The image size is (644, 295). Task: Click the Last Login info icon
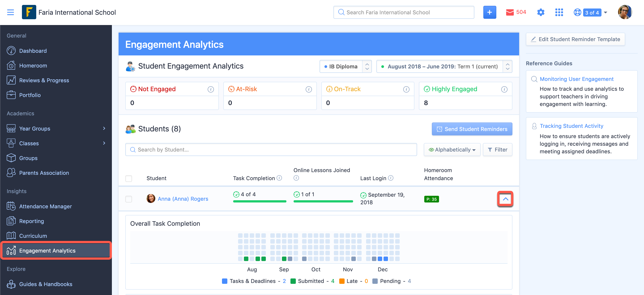point(390,178)
